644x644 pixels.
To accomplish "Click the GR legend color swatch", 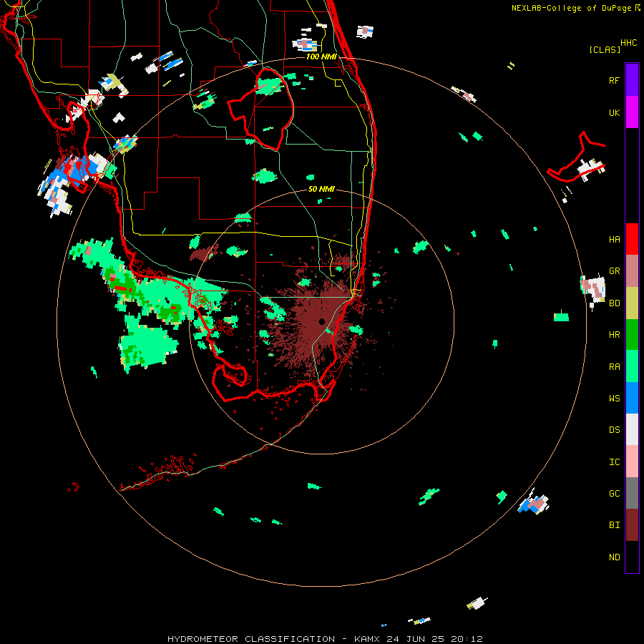I will [632, 271].
